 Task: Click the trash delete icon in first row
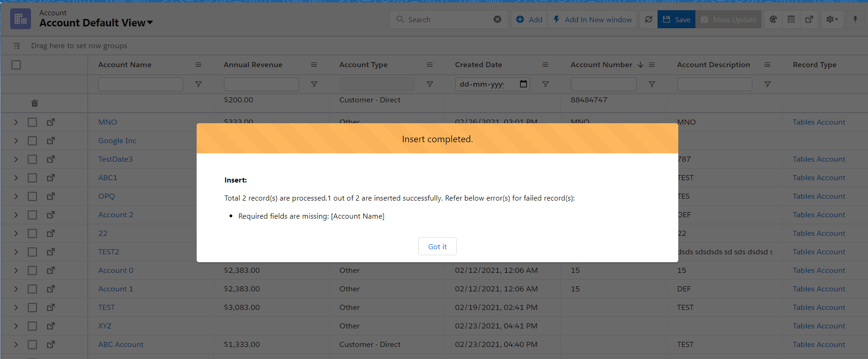(35, 103)
